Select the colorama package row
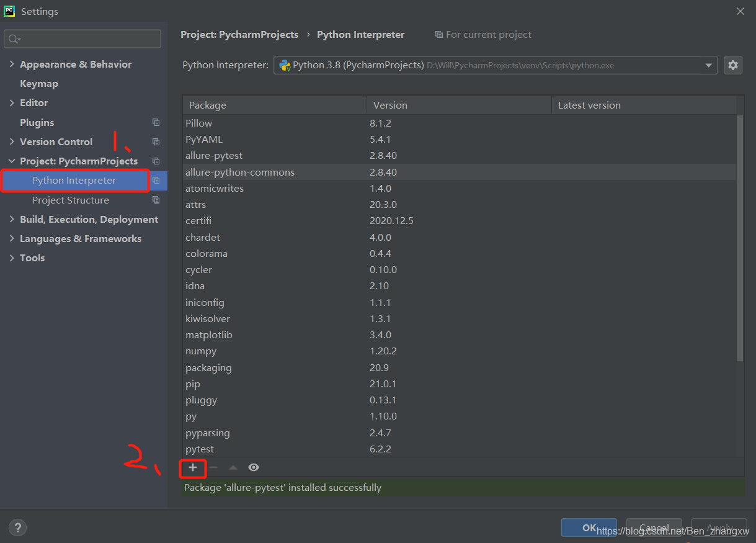 coord(460,253)
